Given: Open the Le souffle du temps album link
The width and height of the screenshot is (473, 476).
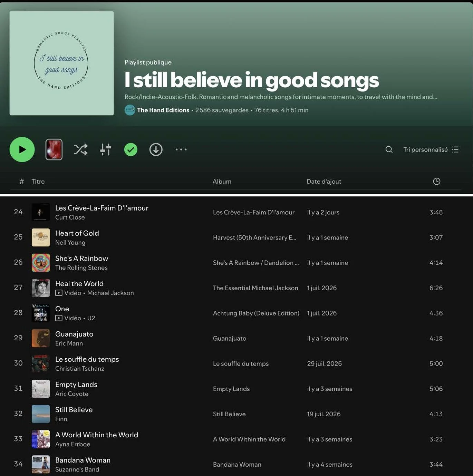Looking at the screenshot, I should point(241,363).
